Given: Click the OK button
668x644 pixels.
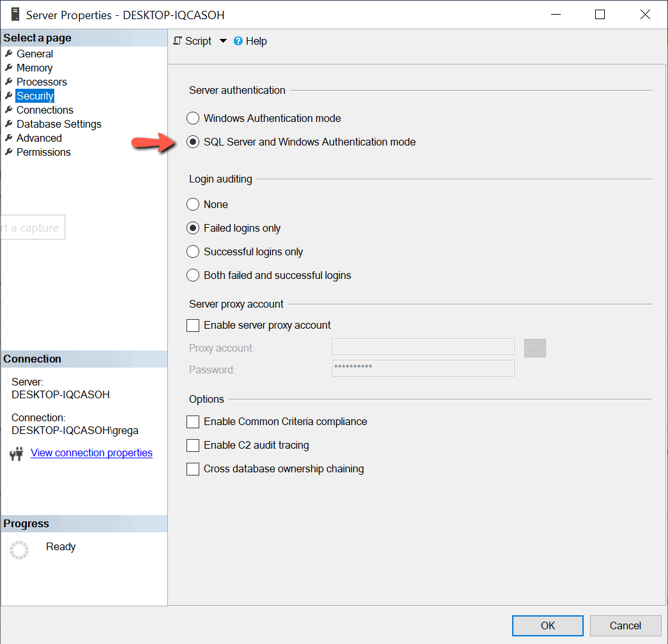Looking at the screenshot, I should point(547,625).
